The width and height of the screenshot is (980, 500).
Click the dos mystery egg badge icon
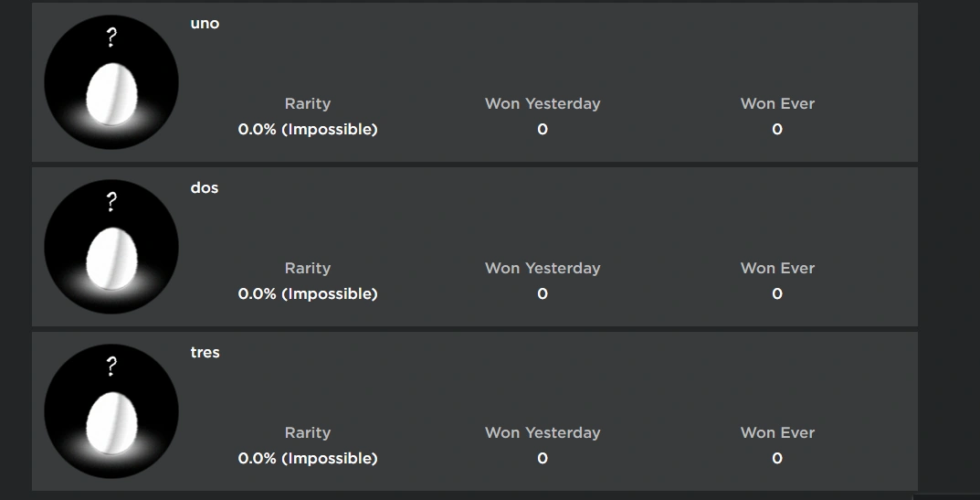pos(111,247)
